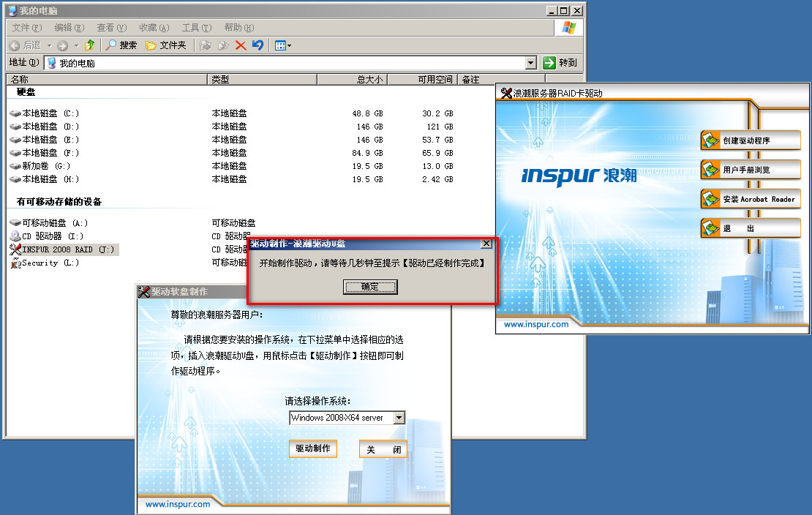The width and height of the screenshot is (812, 515).
Task: Click 用户手册浏览 in Inspur RAID window
Action: coord(751,170)
